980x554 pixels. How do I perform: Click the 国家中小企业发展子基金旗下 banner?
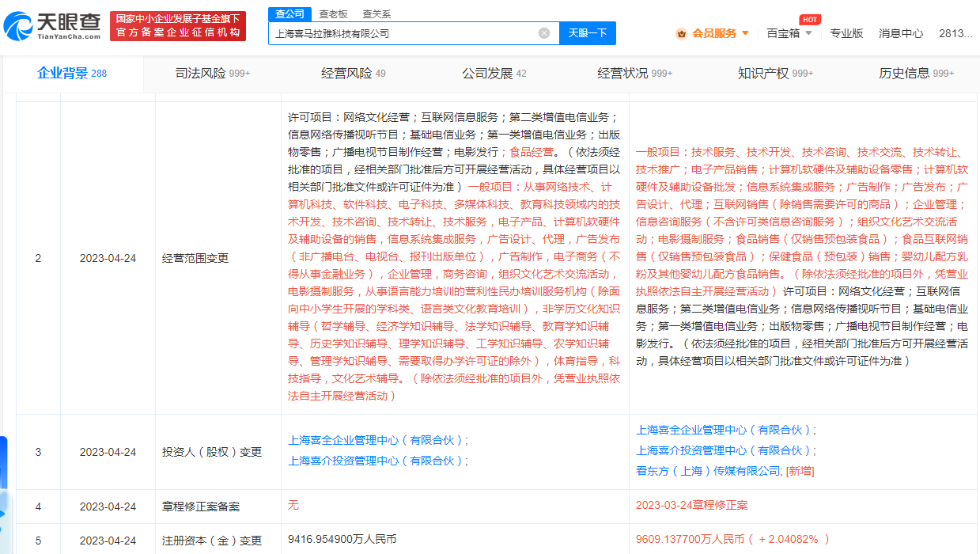coord(177,25)
